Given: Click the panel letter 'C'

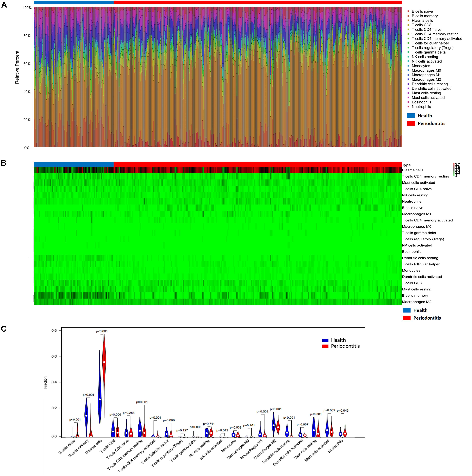Looking at the screenshot, I should point(4,329).
